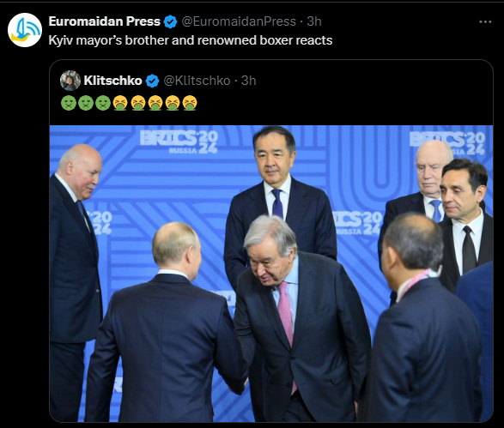Click the Euromaidan Press display name

point(105,21)
